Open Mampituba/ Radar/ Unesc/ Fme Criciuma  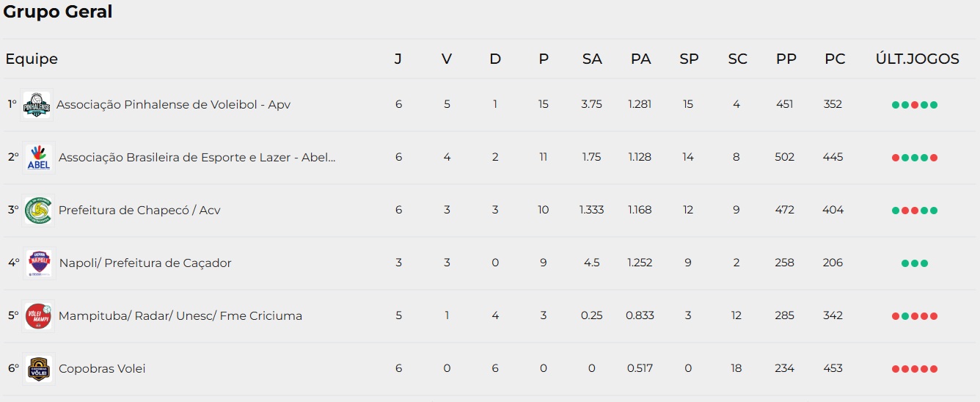click(x=180, y=315)
